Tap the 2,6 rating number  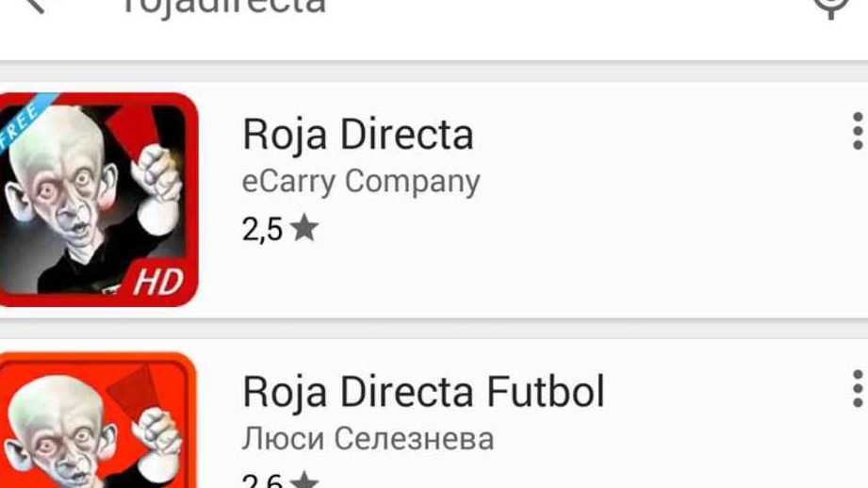coord(262,480)
